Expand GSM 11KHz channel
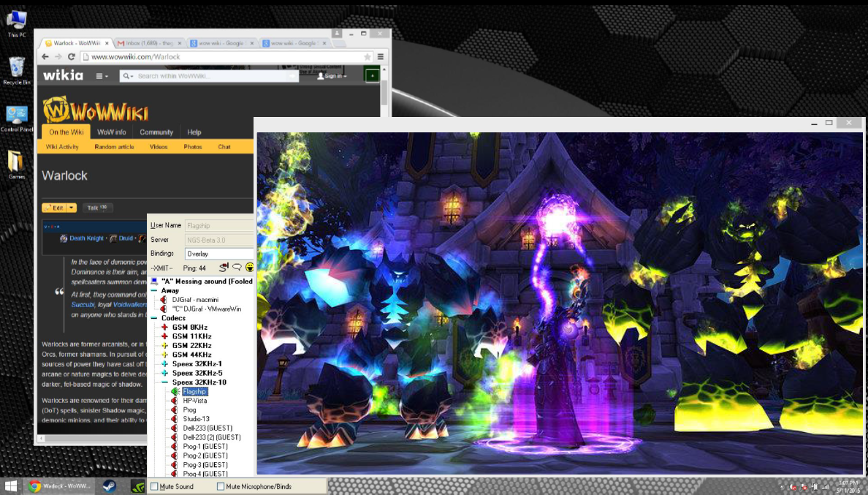 [x=164, y=336]
